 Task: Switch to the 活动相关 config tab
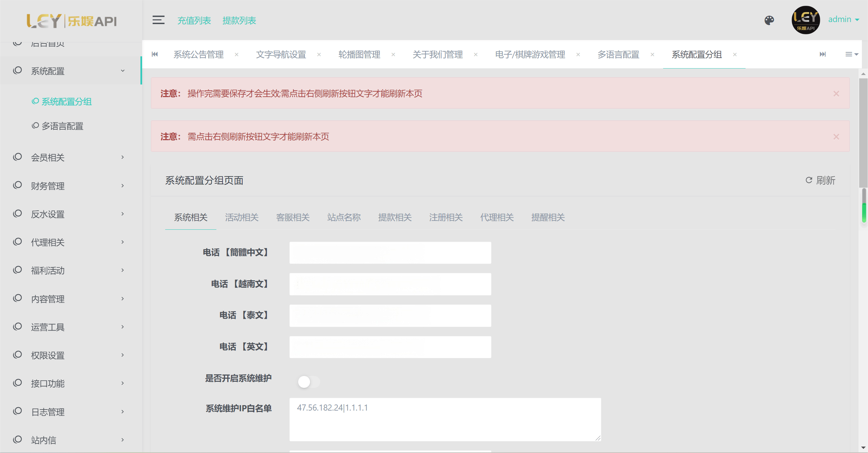click(x=242, y=218)
